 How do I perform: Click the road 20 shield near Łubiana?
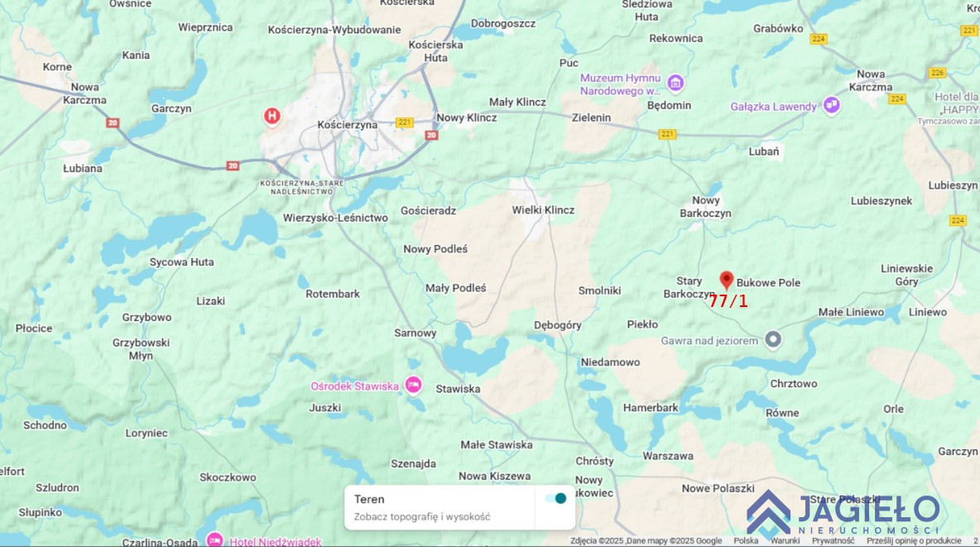113,122
